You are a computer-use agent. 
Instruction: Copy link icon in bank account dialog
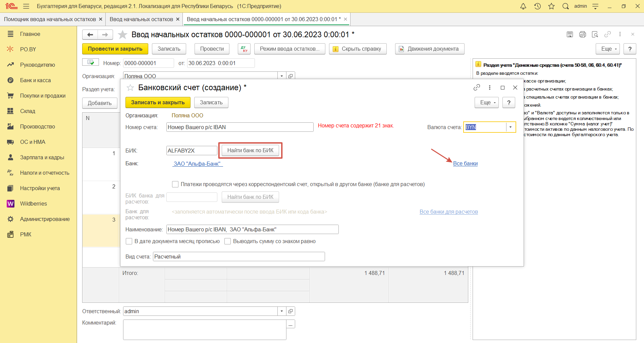click(x=477, y=88)
